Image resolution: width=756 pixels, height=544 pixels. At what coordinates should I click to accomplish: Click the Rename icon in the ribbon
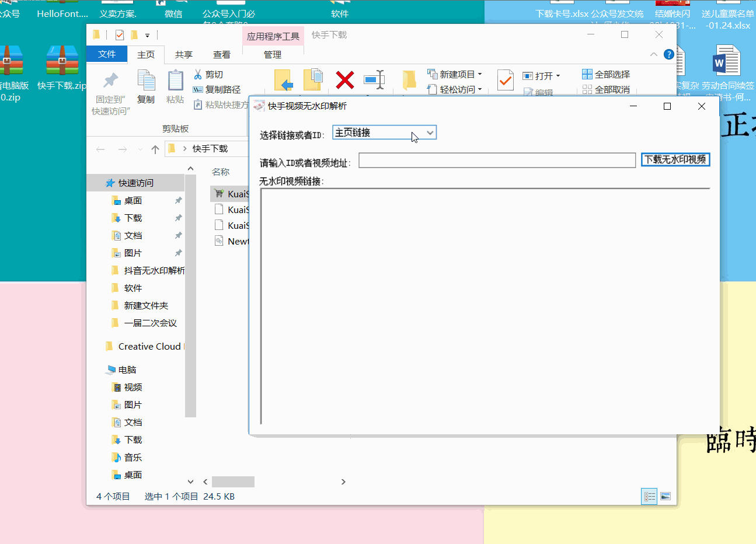point(374,80)
